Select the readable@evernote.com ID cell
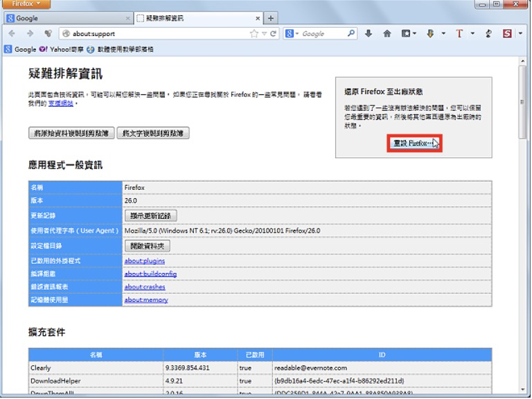The image size is (532, 399). (382, 368)
